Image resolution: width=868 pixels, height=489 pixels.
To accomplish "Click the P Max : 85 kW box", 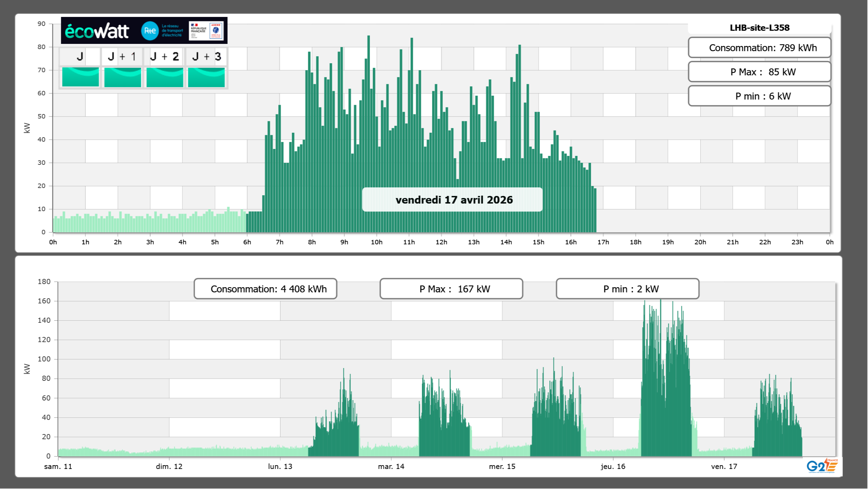I will (x=759, y=72).
